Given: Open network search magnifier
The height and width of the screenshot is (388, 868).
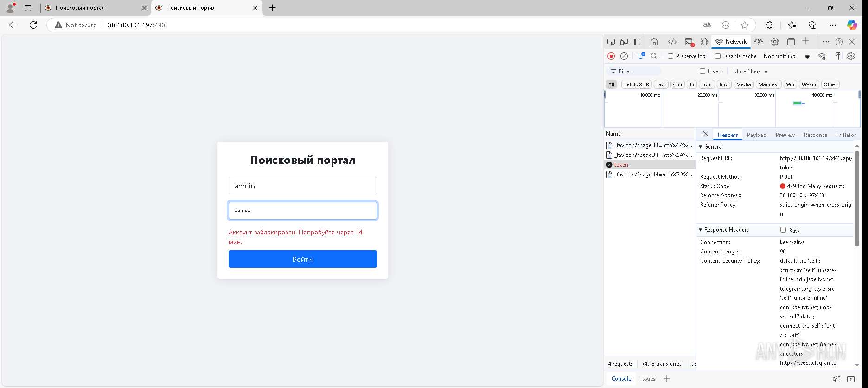Looking at the screenshot, I should pyautogui.click(x=654, y=56).
